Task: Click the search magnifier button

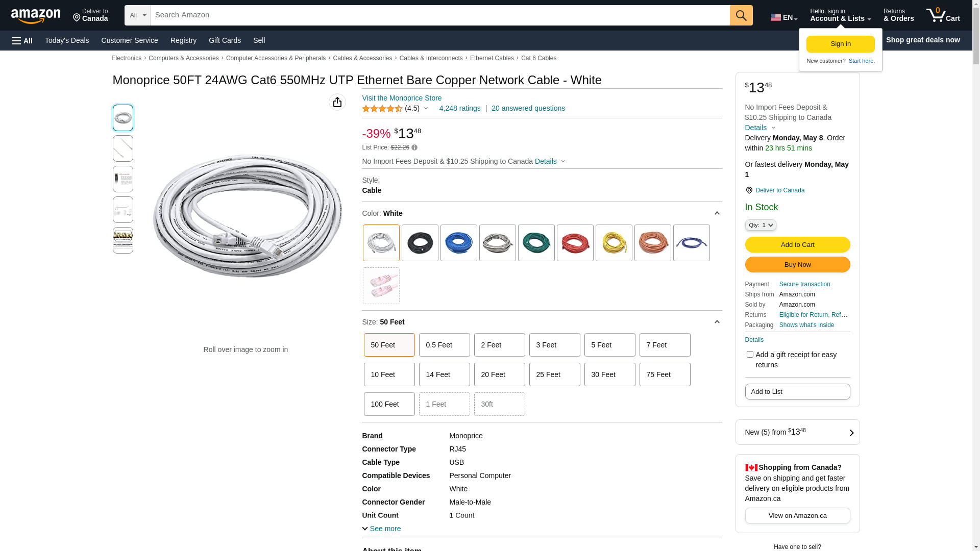Action: [741, 15]
